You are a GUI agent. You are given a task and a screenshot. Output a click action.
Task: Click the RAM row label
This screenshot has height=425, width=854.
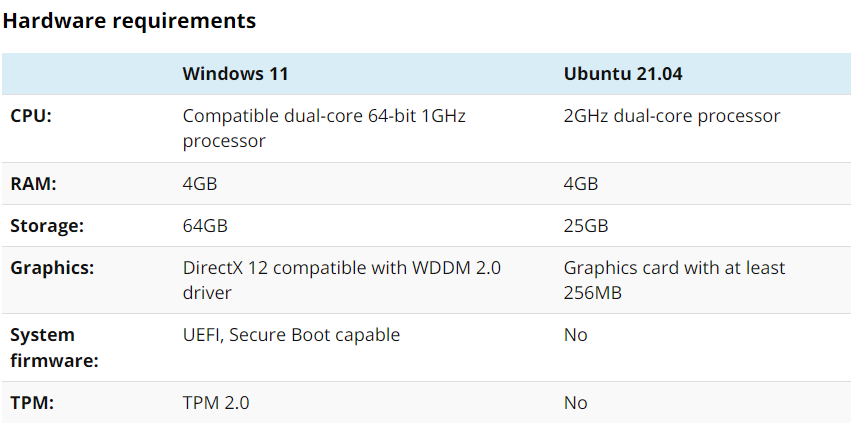pos(33,184)
